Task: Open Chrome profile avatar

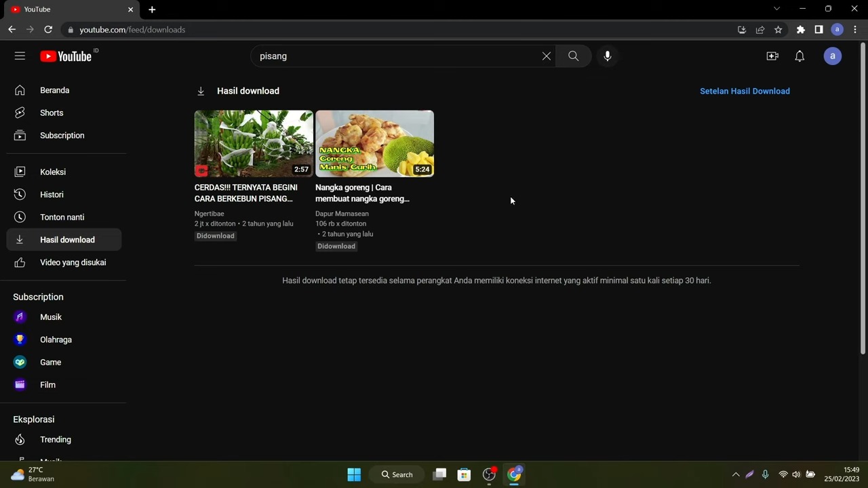Action: click(837, 30)
